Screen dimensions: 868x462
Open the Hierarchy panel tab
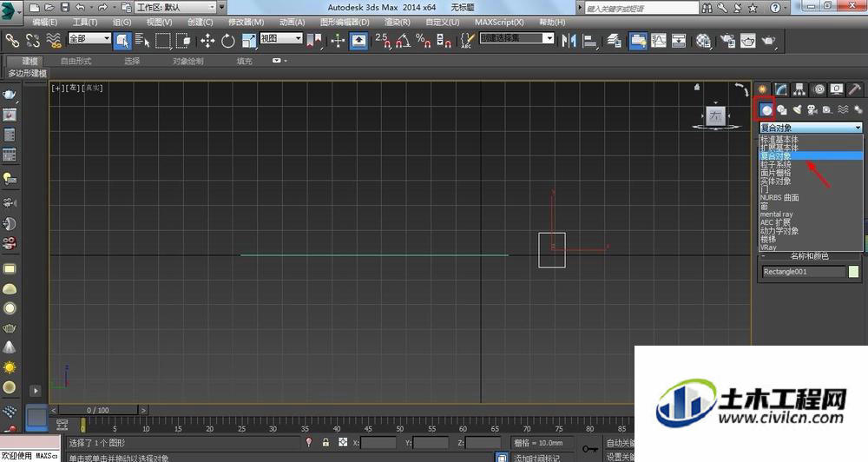799,89
